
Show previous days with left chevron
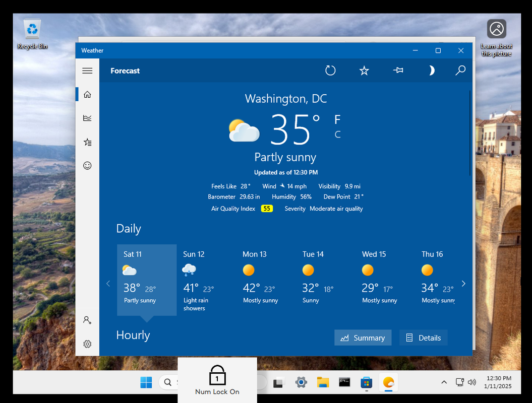click(108, 284)
